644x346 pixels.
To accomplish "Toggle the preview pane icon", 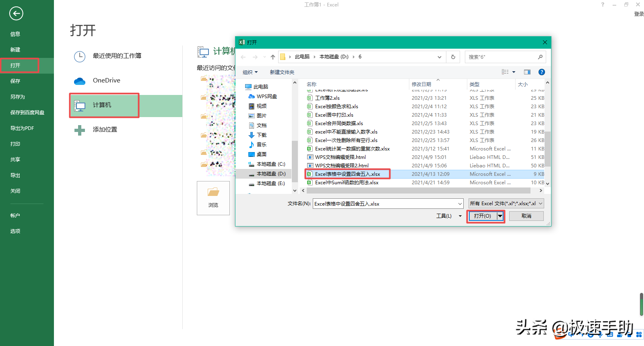I will pyautogui.click(x=527, y=72).
